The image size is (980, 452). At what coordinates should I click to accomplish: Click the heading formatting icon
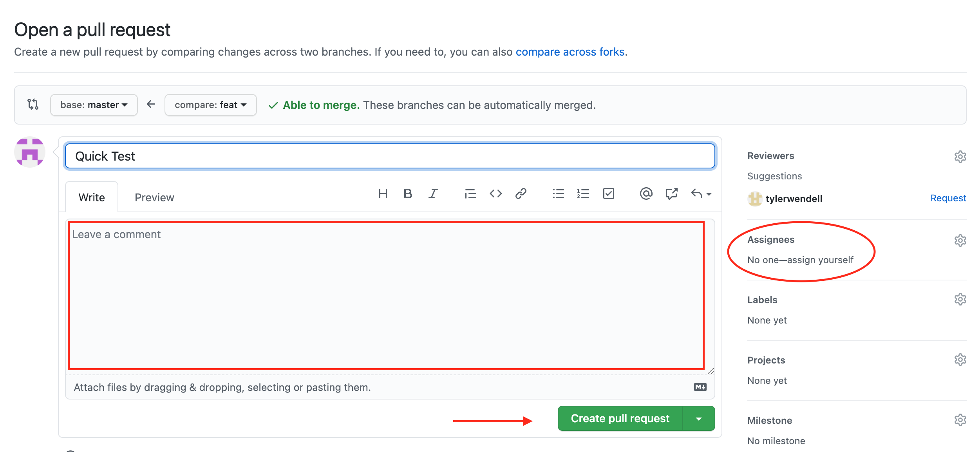tap(383, 193)
